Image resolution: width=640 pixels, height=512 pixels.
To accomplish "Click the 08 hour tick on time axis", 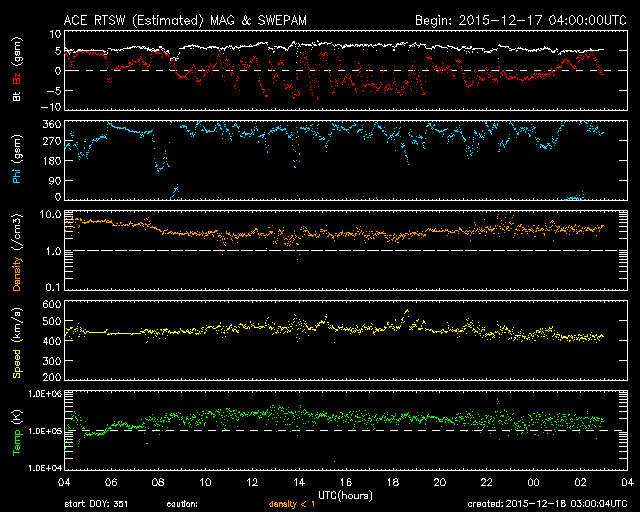I will coord(158,482).
